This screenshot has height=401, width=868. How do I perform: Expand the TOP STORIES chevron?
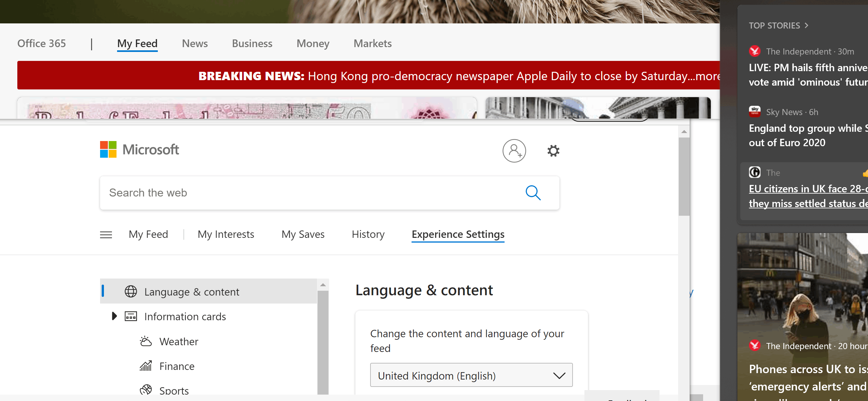tap(806, 25)
